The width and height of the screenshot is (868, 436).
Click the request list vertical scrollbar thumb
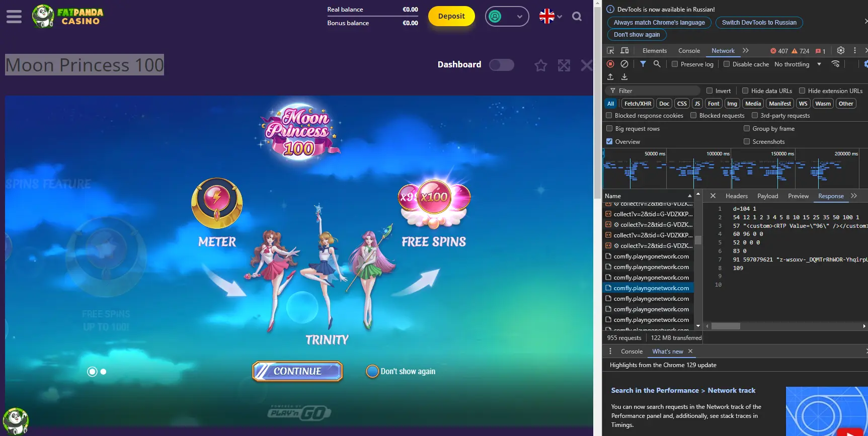click(x=698, y=240)
